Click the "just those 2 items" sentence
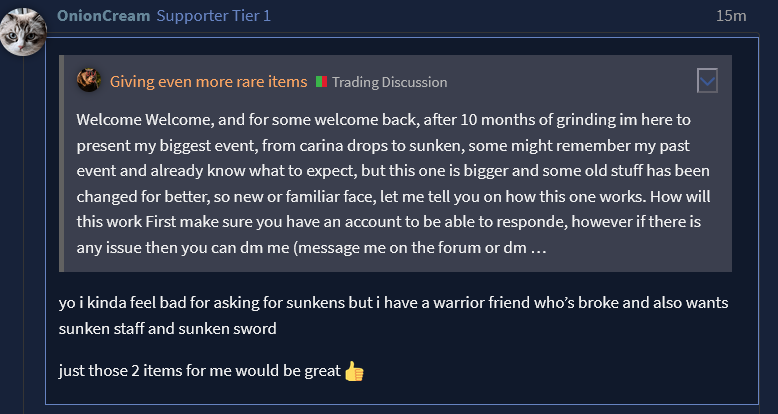Screen dimensions: 778x414 click(x=199, y=371)
